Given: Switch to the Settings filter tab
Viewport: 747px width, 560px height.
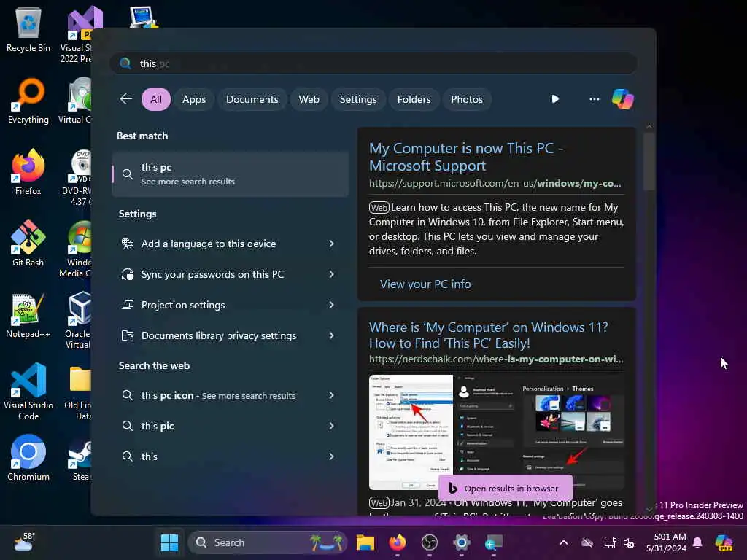Looking at the screenshot, I should click(357, 99).
